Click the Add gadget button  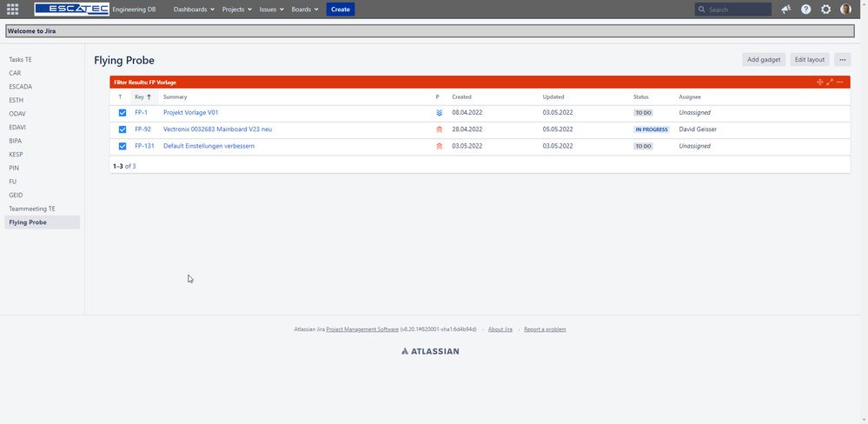pyautogui.click(x=764, y=60)
